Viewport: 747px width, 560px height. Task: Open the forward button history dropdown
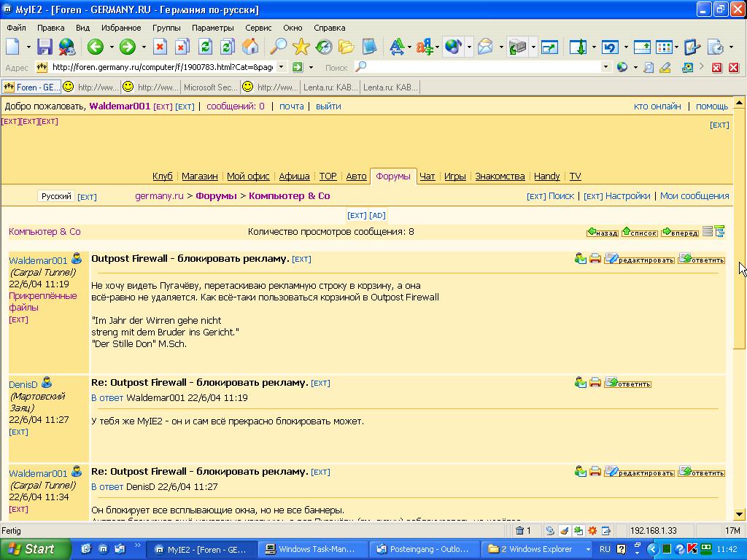(144, 47)
